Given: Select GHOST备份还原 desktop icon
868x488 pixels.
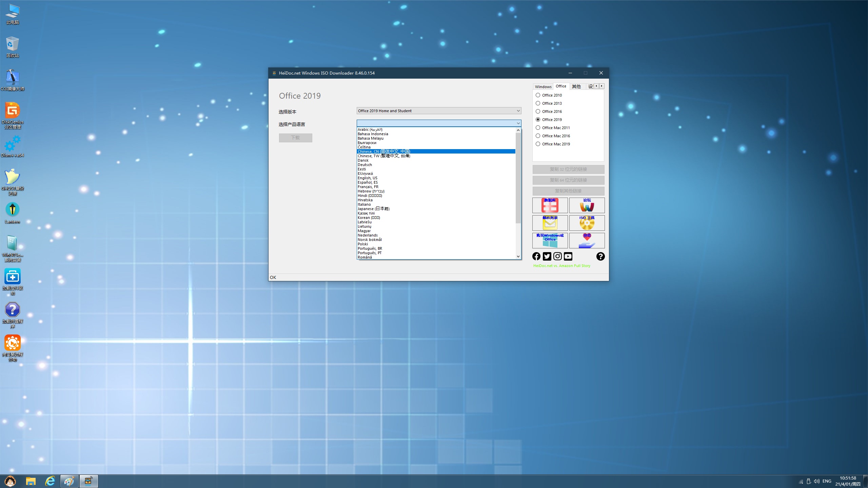Looking at the screenshot, I should coord(13,182).
